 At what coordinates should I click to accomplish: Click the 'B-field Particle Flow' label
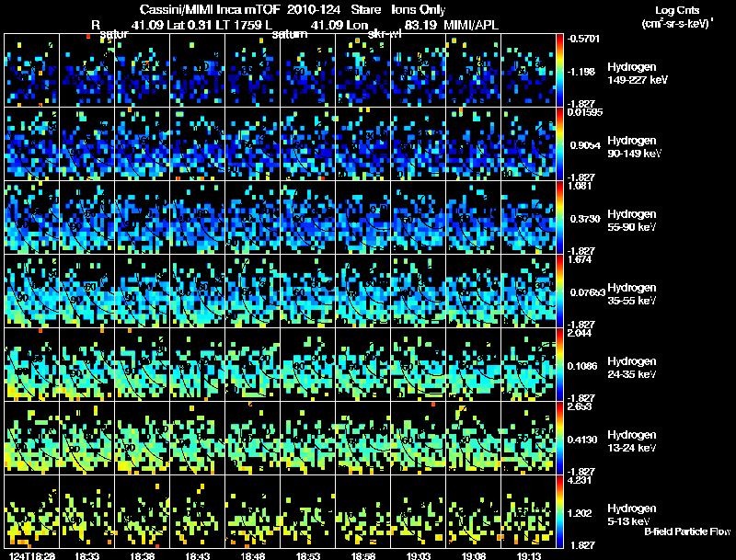(687, 531)
